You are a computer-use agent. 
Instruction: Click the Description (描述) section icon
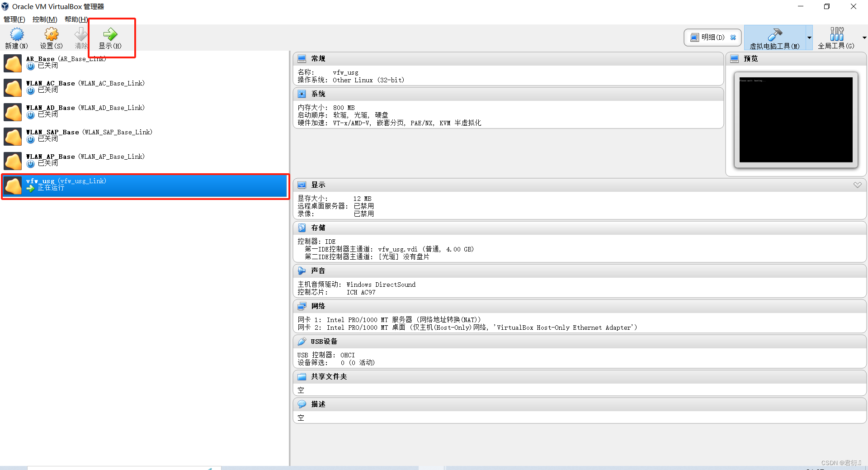coord(302,404)
